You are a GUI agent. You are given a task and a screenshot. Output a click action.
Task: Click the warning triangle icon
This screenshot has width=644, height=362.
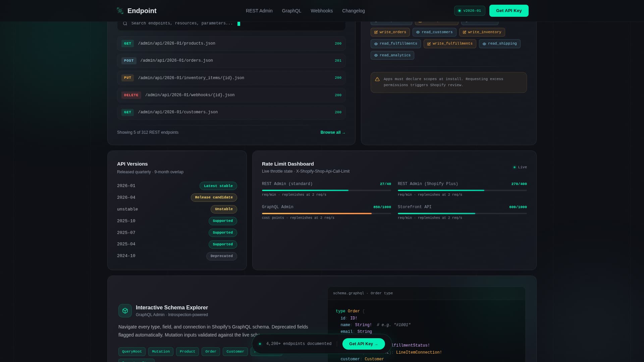[377, 79]
